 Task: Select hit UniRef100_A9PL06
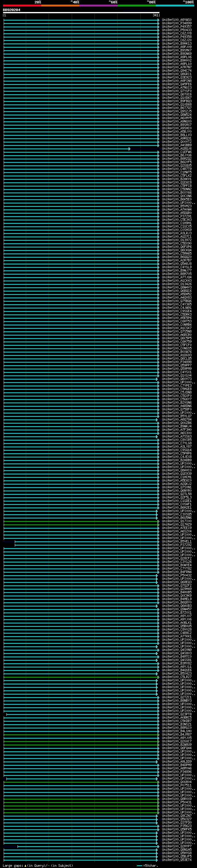[176, 57]
